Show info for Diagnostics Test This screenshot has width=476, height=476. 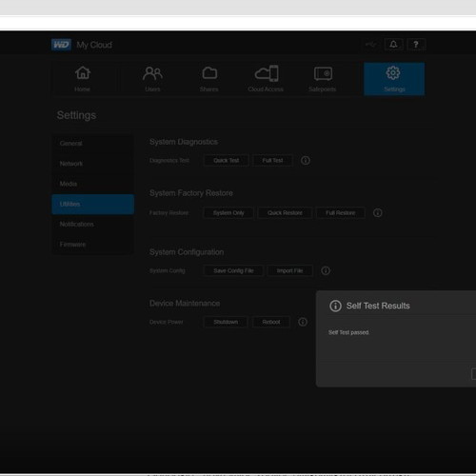[x=306, y=161]
